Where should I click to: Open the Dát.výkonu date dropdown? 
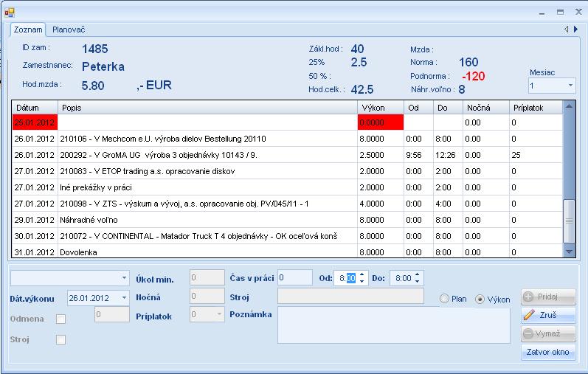124,298
